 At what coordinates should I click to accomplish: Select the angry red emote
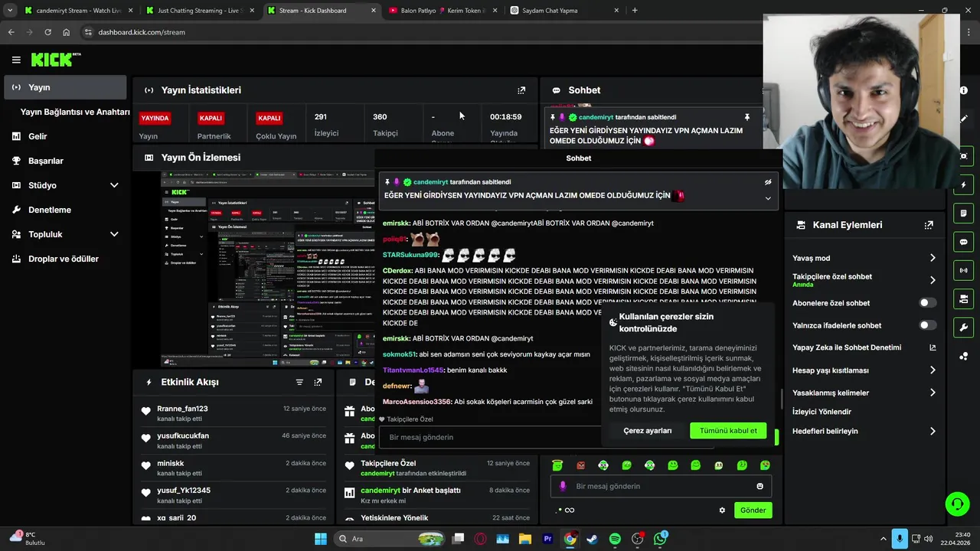point(581,465)
